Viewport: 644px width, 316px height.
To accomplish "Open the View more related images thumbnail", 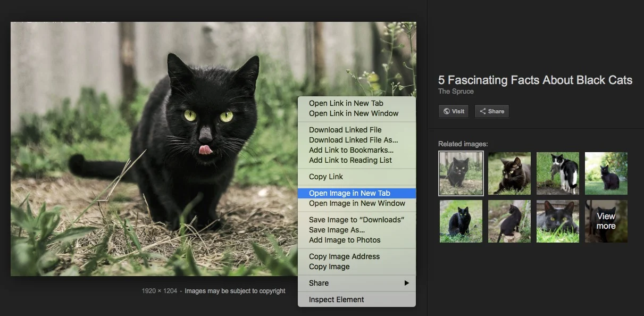I will [606, 221].
